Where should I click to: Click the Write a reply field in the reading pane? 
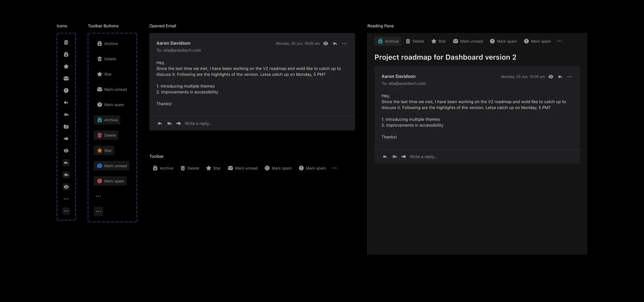tap(423, 156)
